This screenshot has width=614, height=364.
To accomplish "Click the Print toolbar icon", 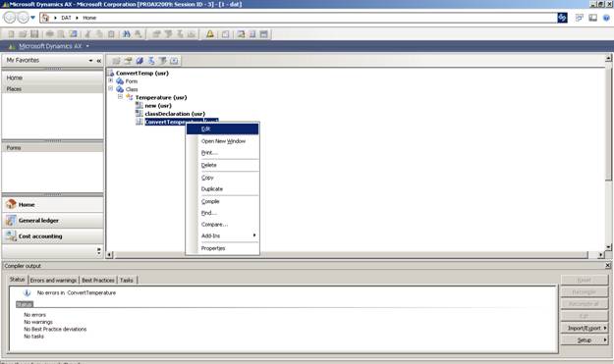I will [50, 34].
